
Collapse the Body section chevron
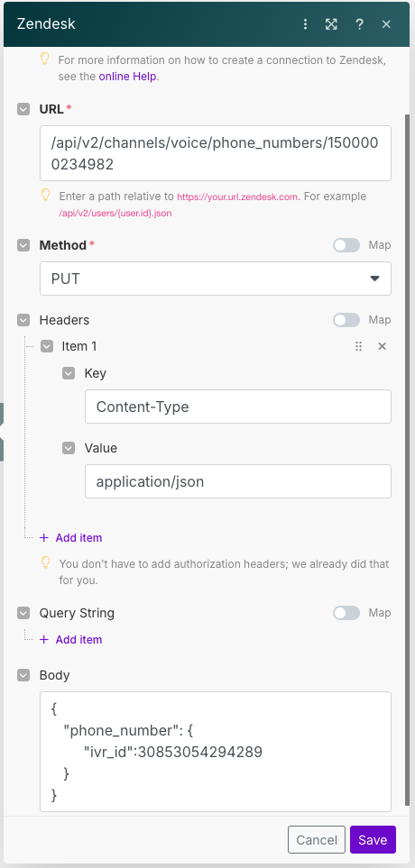pos(23,675)
